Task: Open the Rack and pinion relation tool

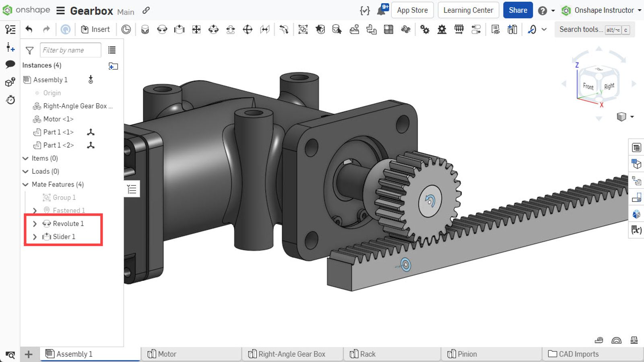Action: tap(442, 29)
